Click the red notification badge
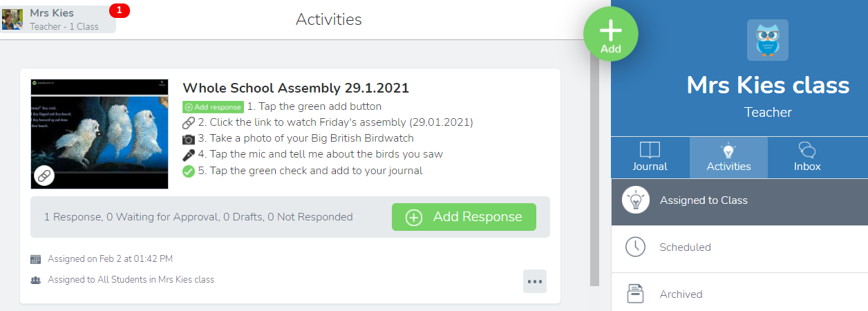The height and width of the screenshot is (311, 868). (120, 10)
